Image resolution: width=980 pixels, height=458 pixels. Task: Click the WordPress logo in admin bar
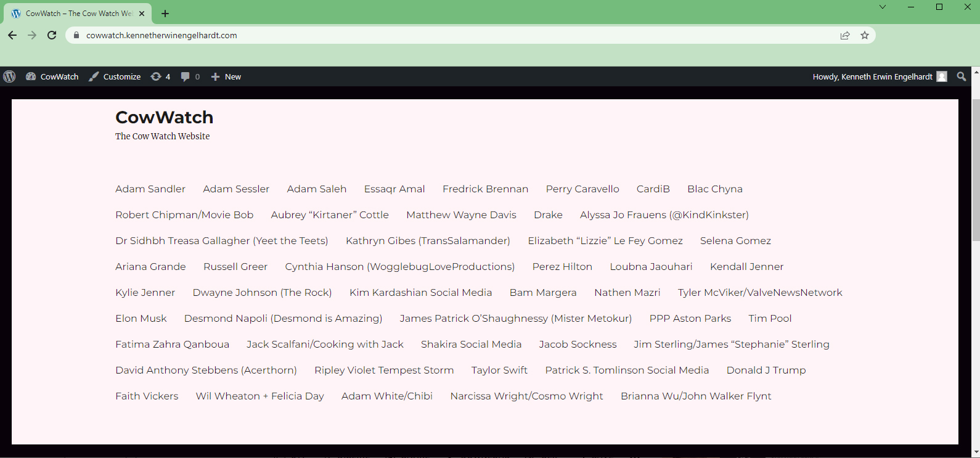click(x=9, y=76)
